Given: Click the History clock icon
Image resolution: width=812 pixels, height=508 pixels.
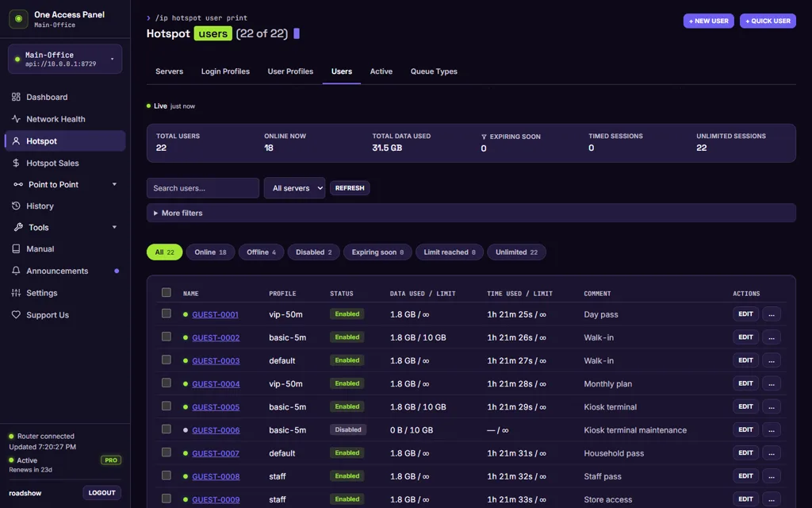Looking at the screenshot, I should coord(16,206).
